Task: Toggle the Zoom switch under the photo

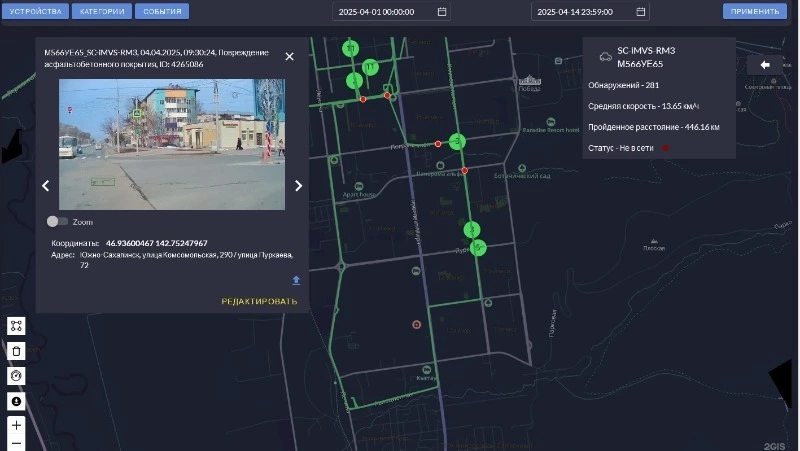Action: pos(57,222)
